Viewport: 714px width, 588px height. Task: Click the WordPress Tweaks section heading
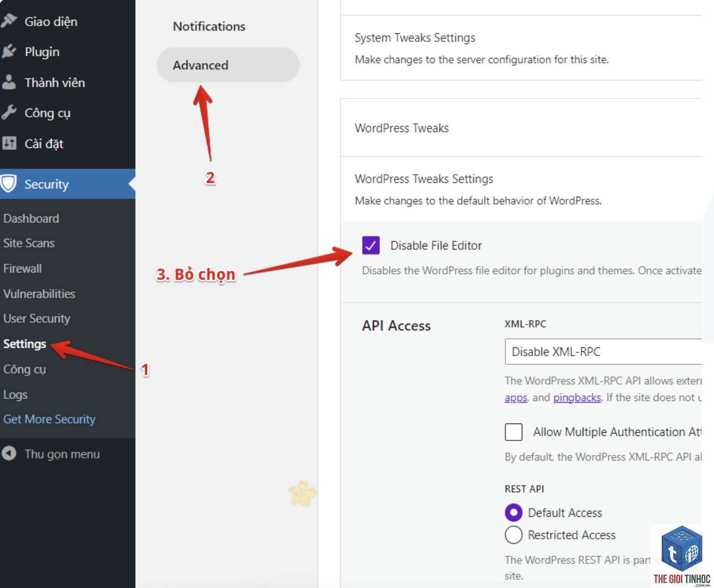[402, 128]
